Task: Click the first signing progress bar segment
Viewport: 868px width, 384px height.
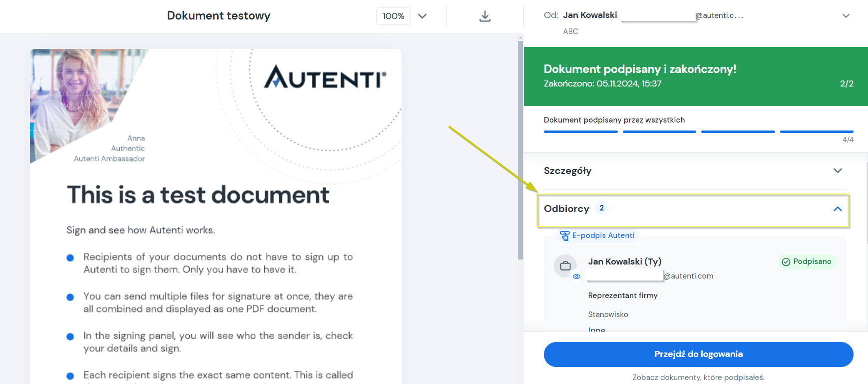Action: [x=580, y=131]
